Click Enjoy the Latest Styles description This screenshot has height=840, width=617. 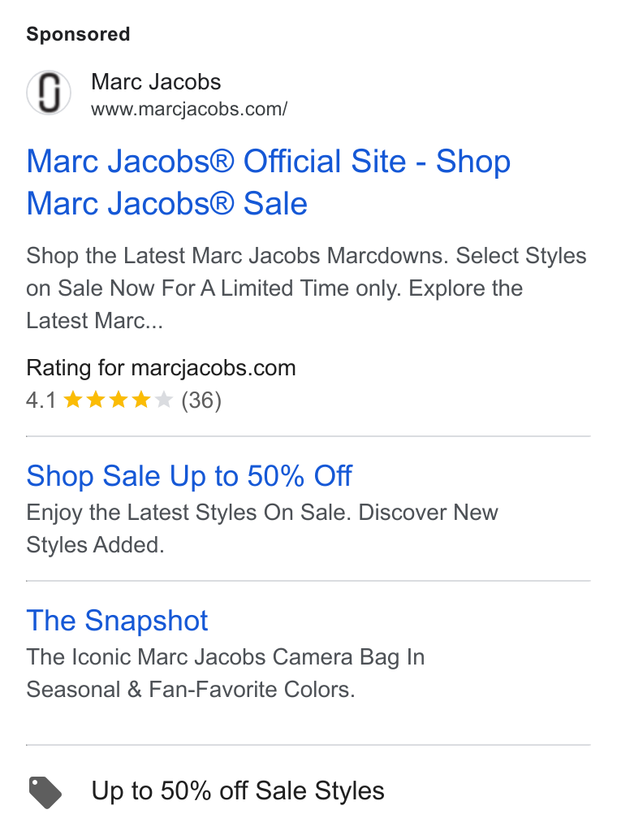262,528
